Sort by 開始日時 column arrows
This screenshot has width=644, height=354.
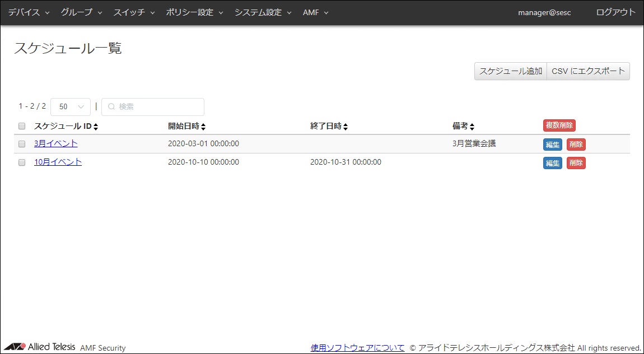(x=203, y=127)
